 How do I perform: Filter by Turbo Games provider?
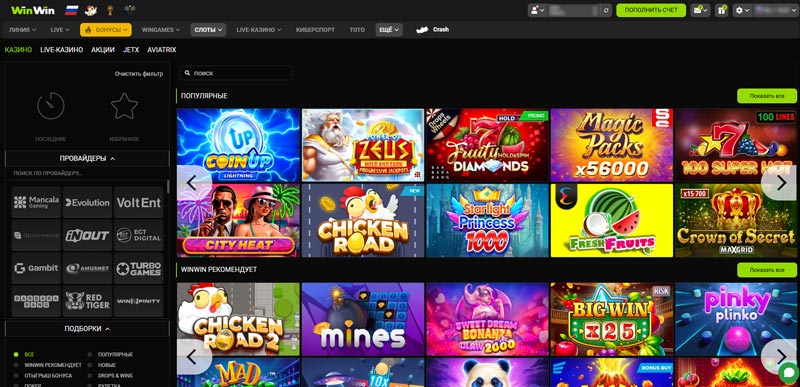[138, 268]
